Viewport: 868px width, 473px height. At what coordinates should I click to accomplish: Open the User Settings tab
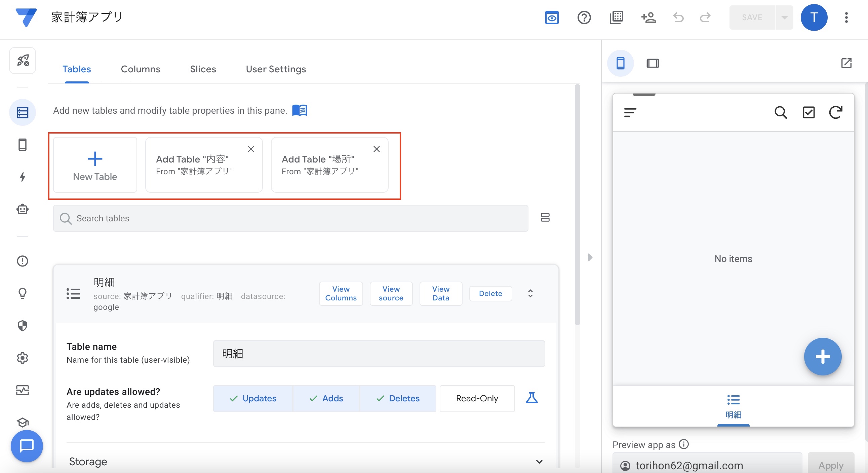point(276,69)
